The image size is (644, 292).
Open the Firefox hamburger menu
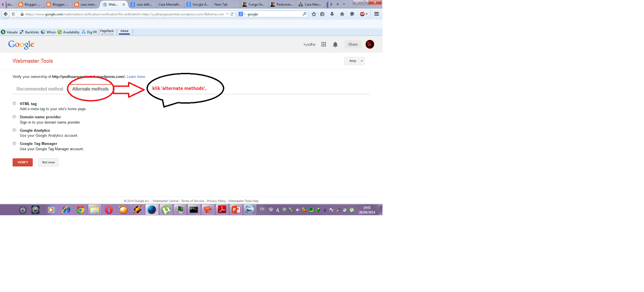377,14
